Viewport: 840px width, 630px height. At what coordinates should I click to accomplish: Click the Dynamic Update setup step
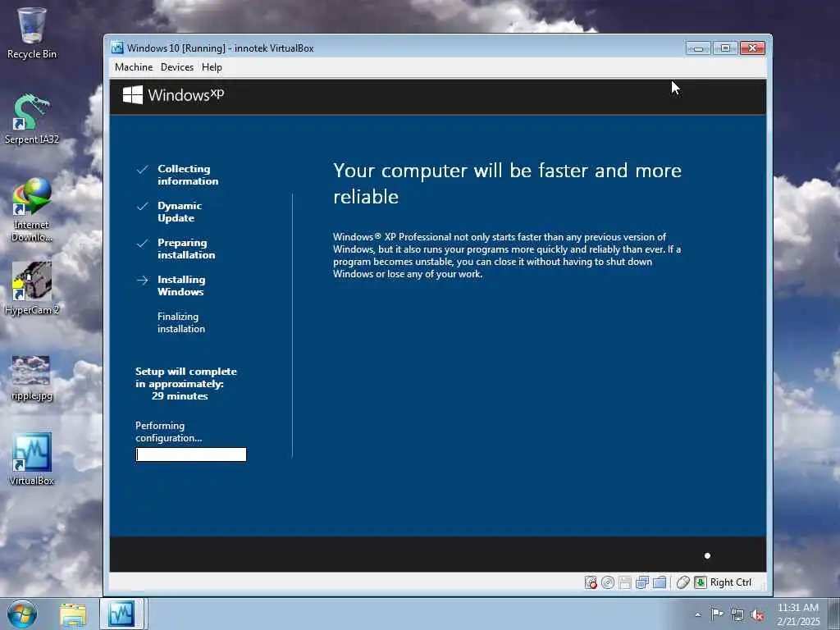(180, 212)
